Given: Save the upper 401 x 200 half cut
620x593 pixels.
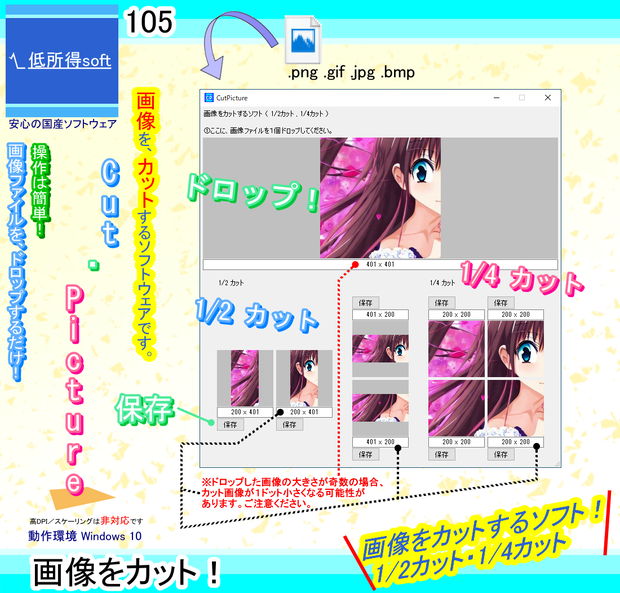Looking at the screenshot, I should coord(366,303).
